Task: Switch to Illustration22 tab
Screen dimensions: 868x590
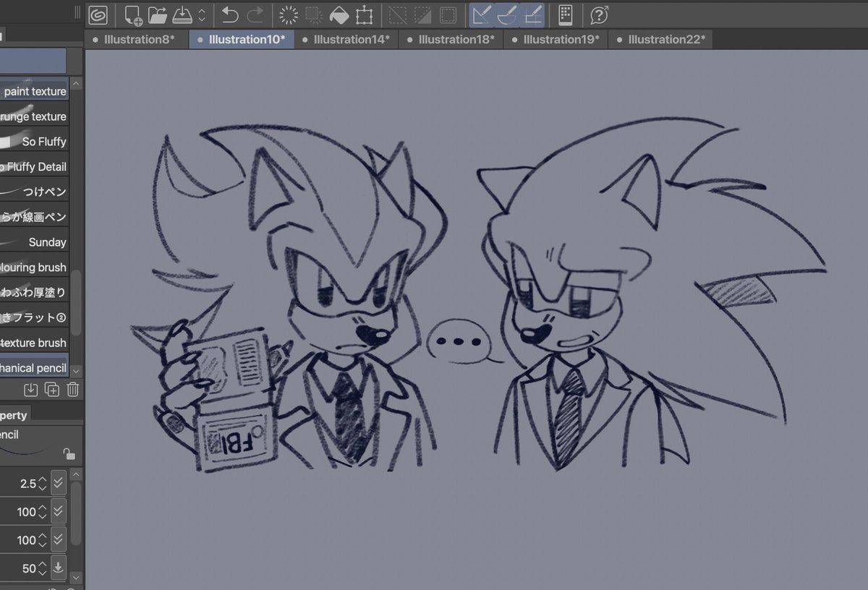Action: [x=661, y=40]
